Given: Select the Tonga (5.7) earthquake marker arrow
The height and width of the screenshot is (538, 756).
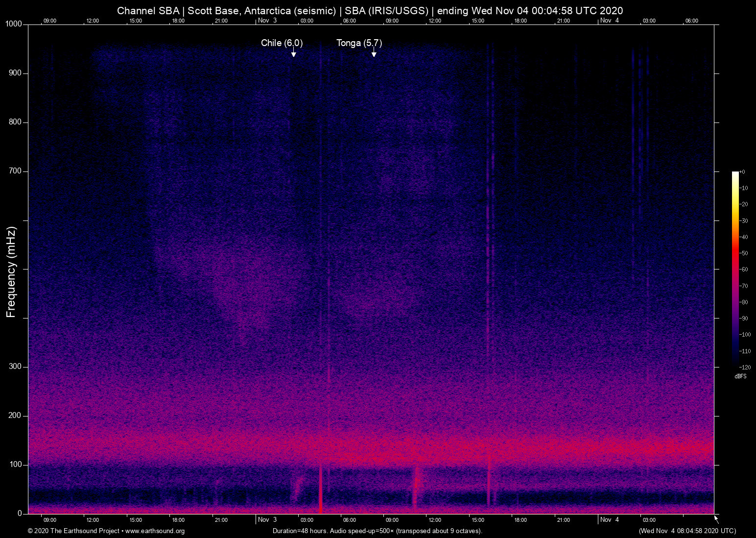Looking at the screenshot, I should coord(374,53).
